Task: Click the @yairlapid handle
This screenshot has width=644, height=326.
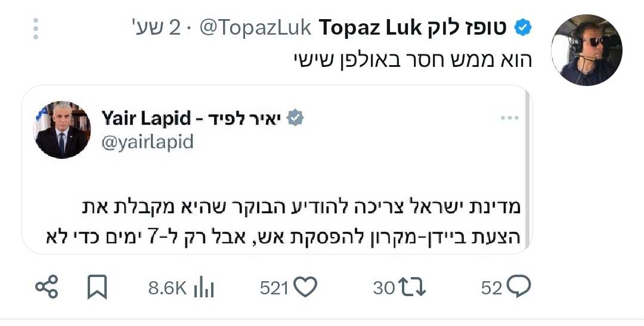Action: 147,142
